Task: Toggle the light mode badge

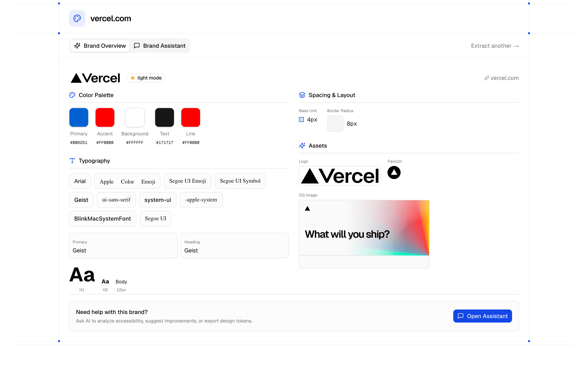Action: 146,78
